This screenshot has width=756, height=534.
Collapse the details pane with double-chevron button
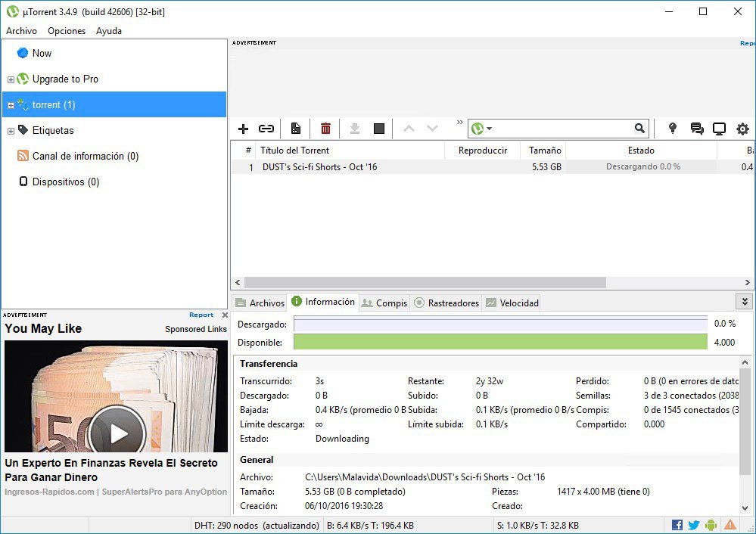click(745, 302)
